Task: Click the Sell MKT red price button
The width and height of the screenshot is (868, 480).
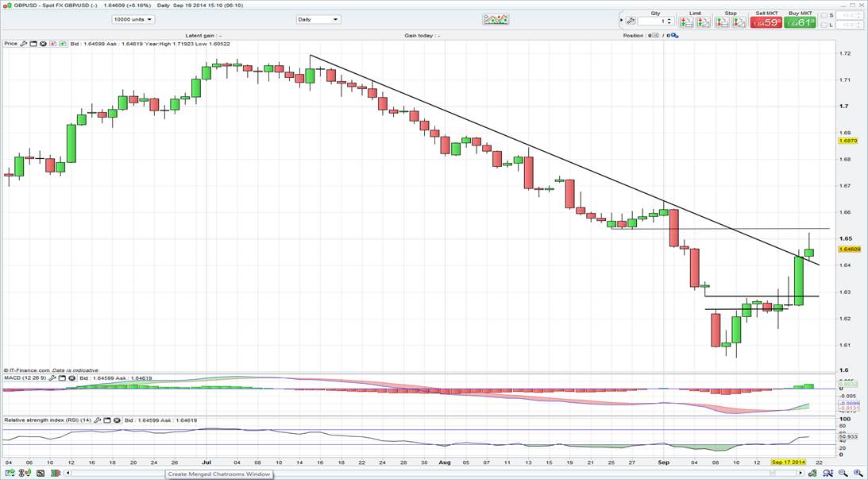Action: [x=766, y=23]
